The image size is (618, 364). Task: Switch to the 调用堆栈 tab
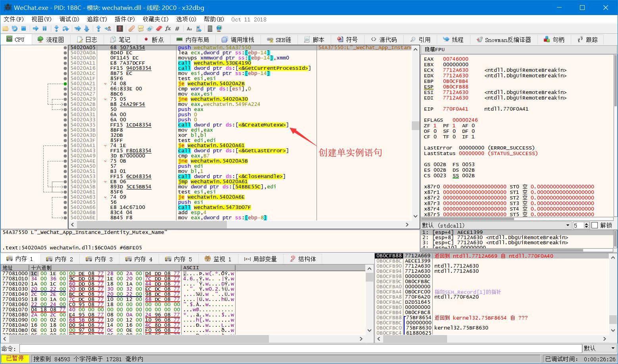[x=238, y=40]
